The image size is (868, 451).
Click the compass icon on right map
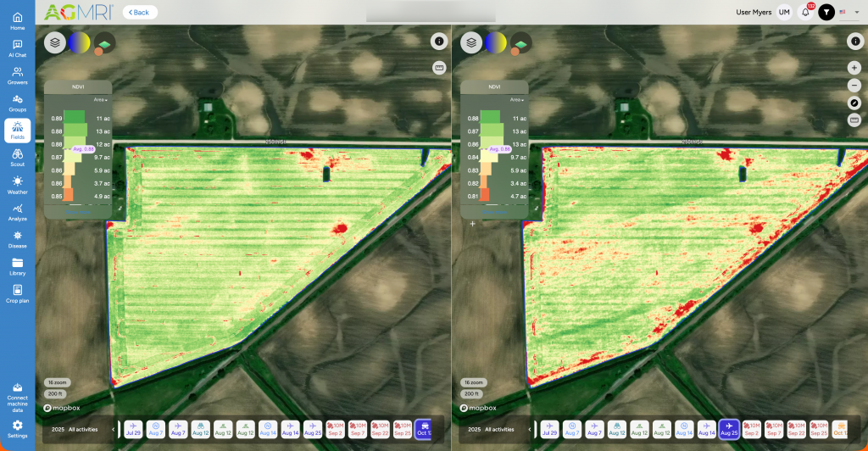(854, 103)
